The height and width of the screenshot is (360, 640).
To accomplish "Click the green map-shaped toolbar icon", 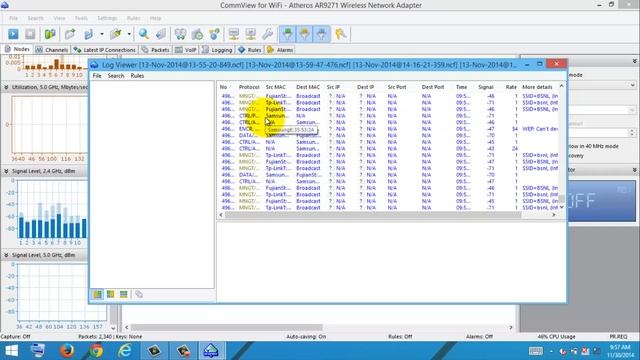I will pos(50,34).
